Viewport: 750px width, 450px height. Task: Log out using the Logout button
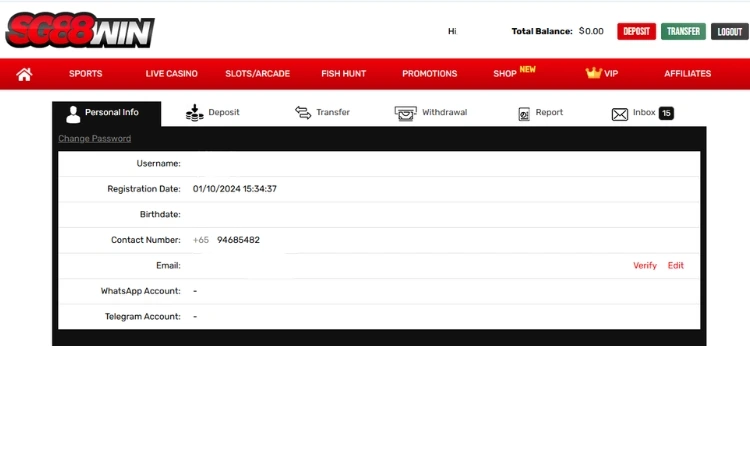click(729, 31)
